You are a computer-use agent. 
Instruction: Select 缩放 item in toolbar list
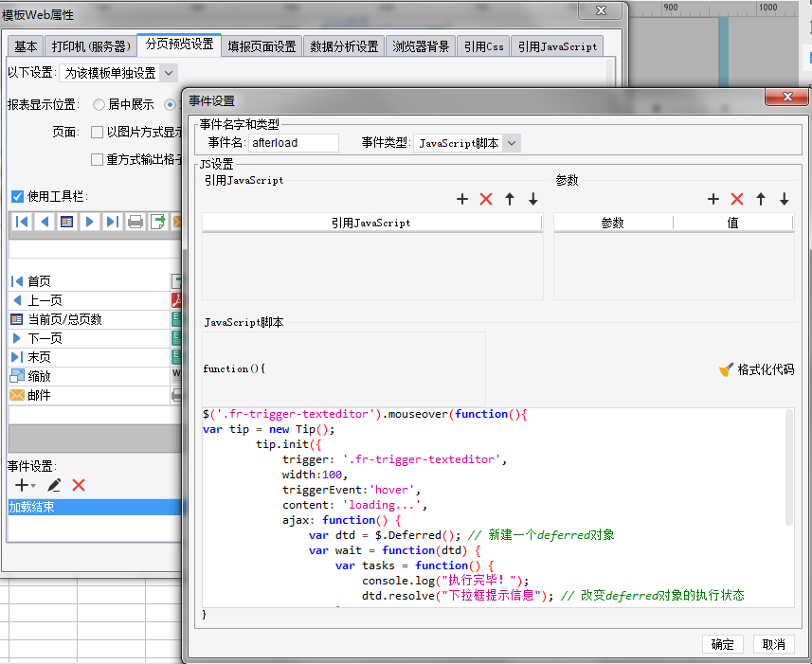coord(90,376)
